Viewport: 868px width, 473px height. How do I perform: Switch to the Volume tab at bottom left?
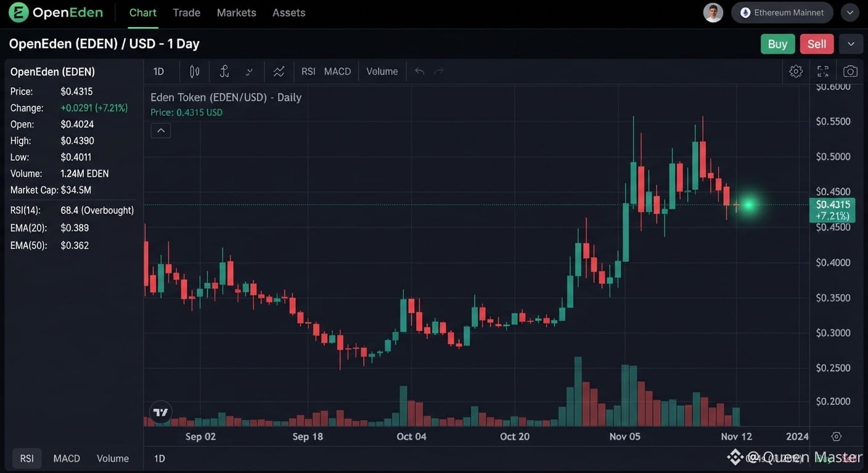click(113, 458)
